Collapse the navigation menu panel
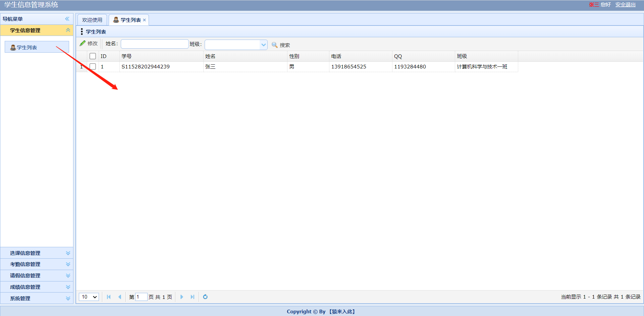 pyautogui.click(x=67, y=19)
